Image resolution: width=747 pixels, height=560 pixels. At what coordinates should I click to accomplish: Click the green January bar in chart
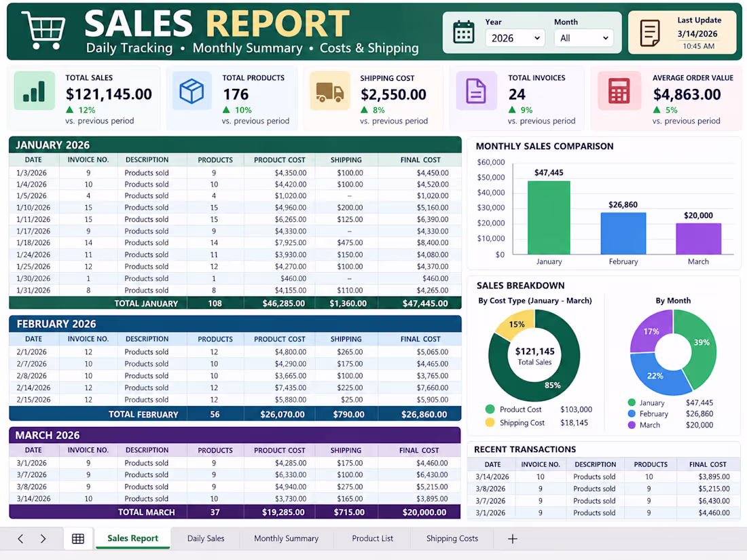point(549,218)
